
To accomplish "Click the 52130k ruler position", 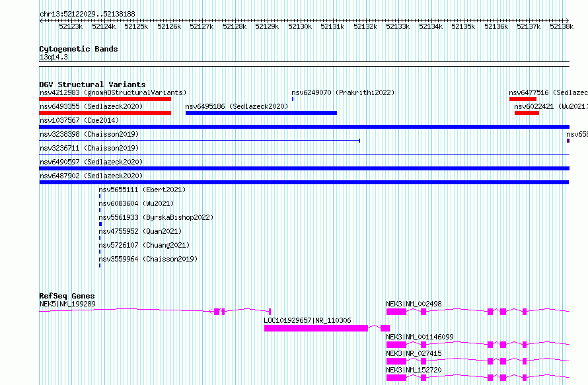I will [300, 26].
